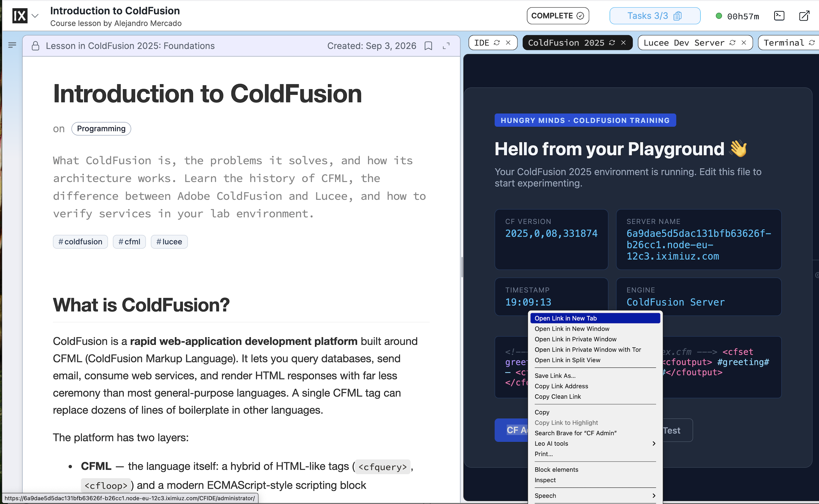Screen dimensions: 819x504
Task: Click the session timer 00h57m
Action: pyautogui.click(x=743, y=16)
